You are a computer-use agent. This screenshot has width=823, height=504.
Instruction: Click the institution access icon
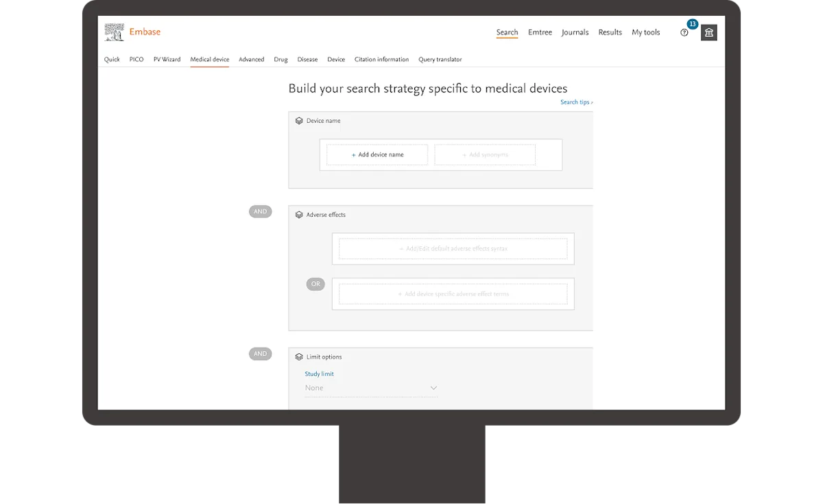tap(708, 32)
